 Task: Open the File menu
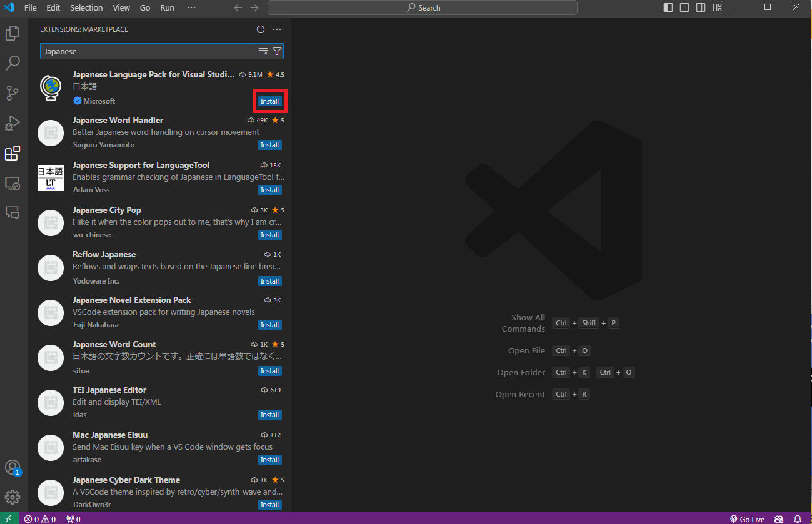pos(30,7)
